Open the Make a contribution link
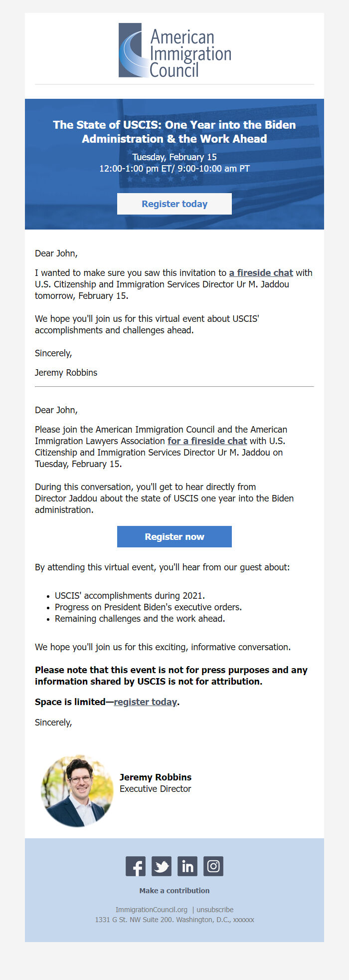The width and height of the screenshot is (349, 980). click(174, 890)
